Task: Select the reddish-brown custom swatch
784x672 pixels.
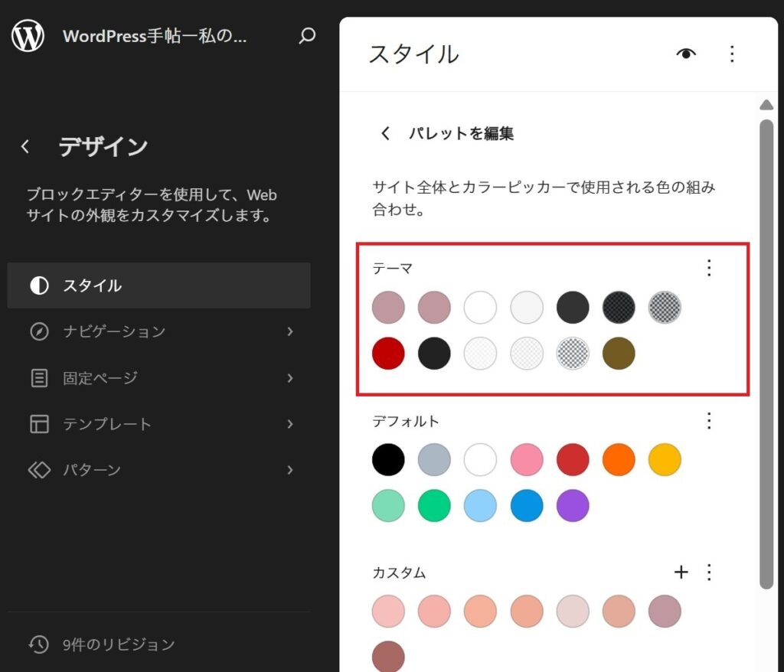Action: point(388,657)
